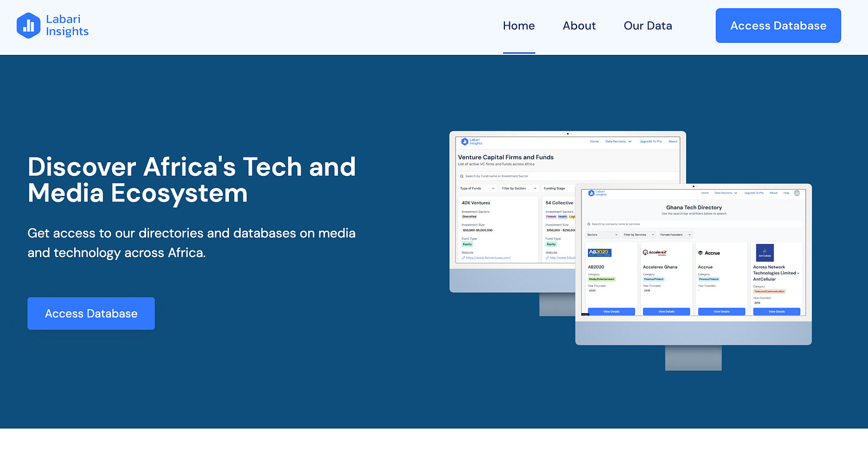
Task: Open the 4dxventures.com website link
Action: coord(486,258)
